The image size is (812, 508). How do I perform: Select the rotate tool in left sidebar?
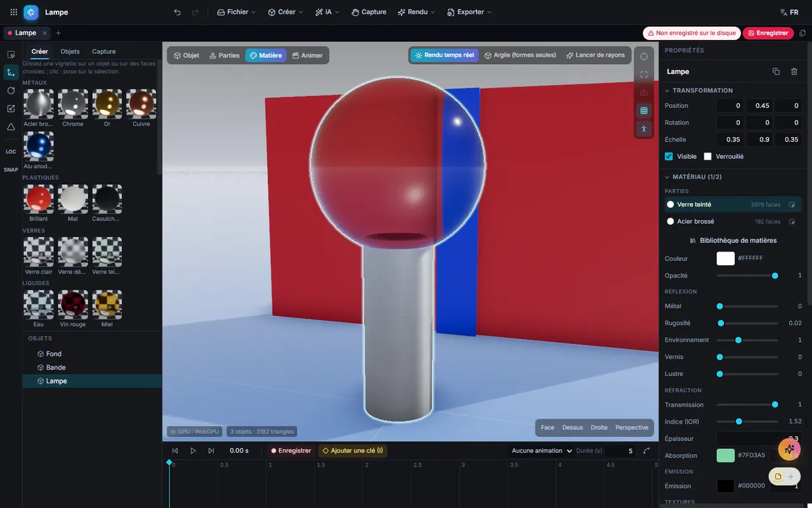click(11, 91)
